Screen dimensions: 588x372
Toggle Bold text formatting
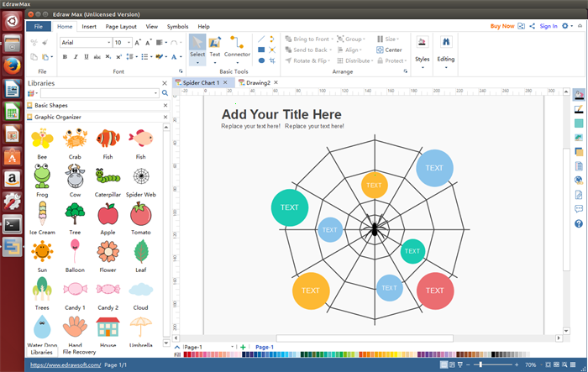click(x=65, y=57)
